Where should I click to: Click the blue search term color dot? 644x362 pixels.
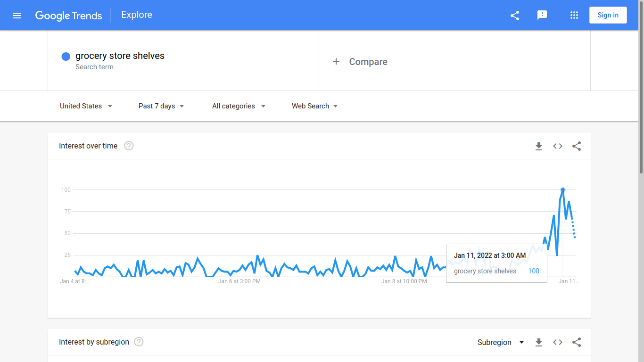click(66, 57)
